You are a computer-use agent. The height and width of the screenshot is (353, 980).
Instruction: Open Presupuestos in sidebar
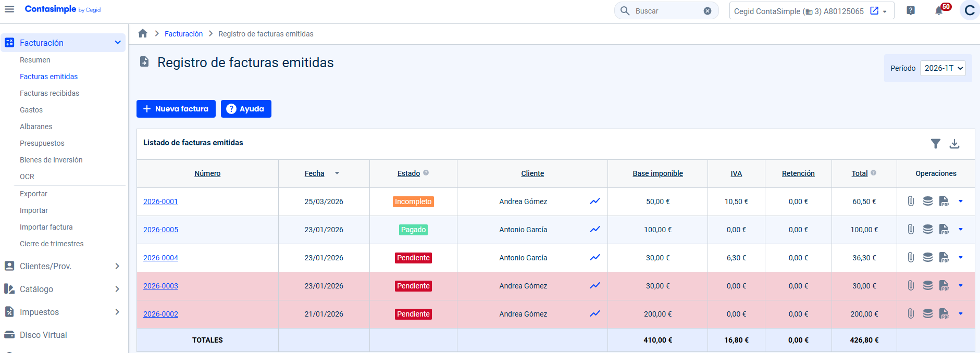click(42, 143)
